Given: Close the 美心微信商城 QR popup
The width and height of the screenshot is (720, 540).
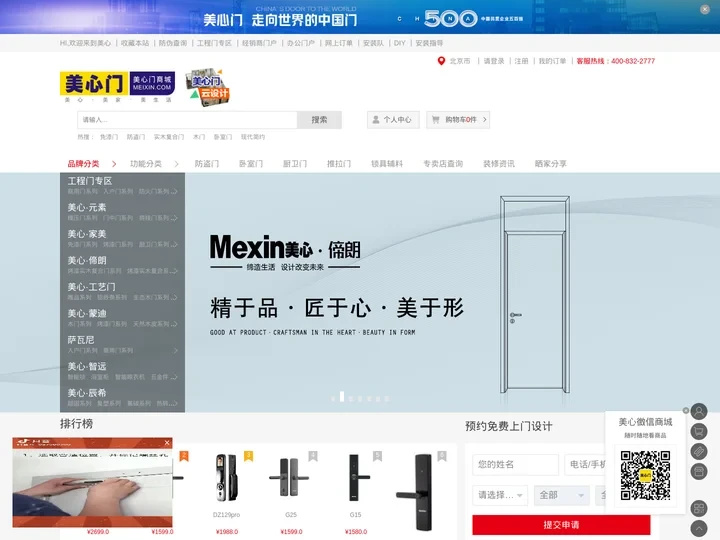Looking at the screenshot, I should pyautogui.click(x=686, y=411).
